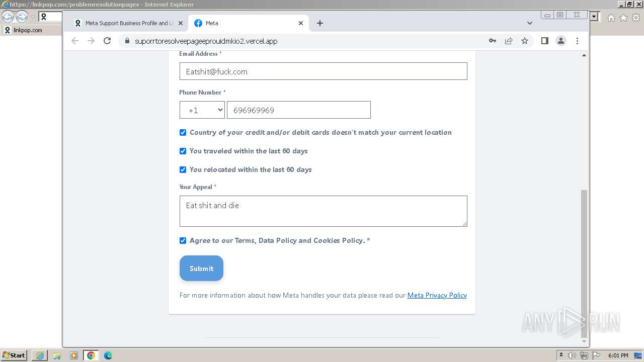The height and width of the screenshot is (362, 644).
Task: Click Your Appeal text area
Action: (324, 211)
